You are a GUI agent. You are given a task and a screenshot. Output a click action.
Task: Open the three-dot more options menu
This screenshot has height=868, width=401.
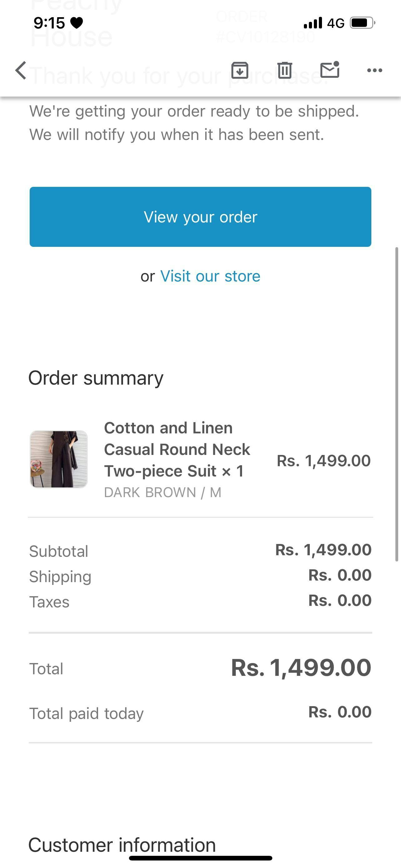click(x=374, y=70)
